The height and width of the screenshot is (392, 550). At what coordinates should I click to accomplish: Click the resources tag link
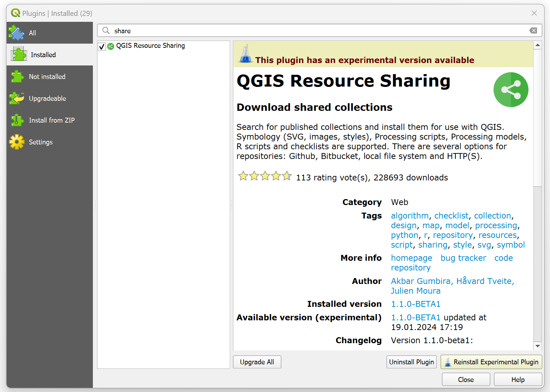tap(497, 235)
